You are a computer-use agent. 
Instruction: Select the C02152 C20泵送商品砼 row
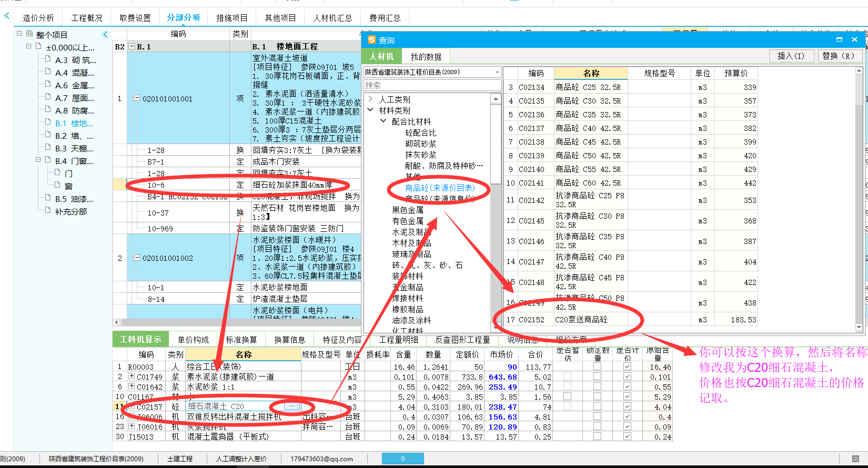pyautogui.click(x=630, y=319)
